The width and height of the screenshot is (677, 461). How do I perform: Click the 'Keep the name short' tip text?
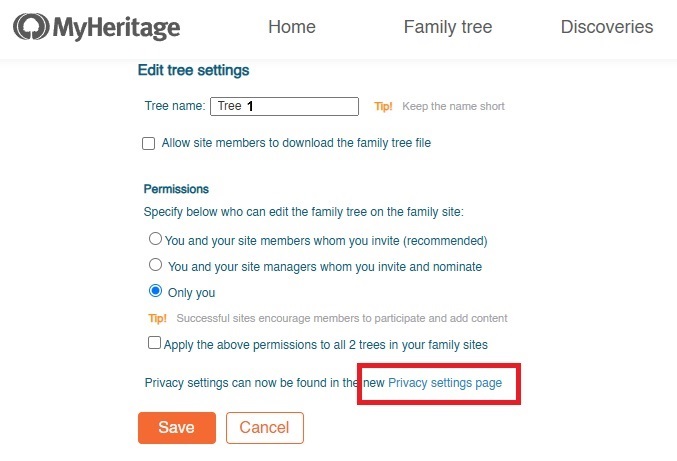point(453,106)
